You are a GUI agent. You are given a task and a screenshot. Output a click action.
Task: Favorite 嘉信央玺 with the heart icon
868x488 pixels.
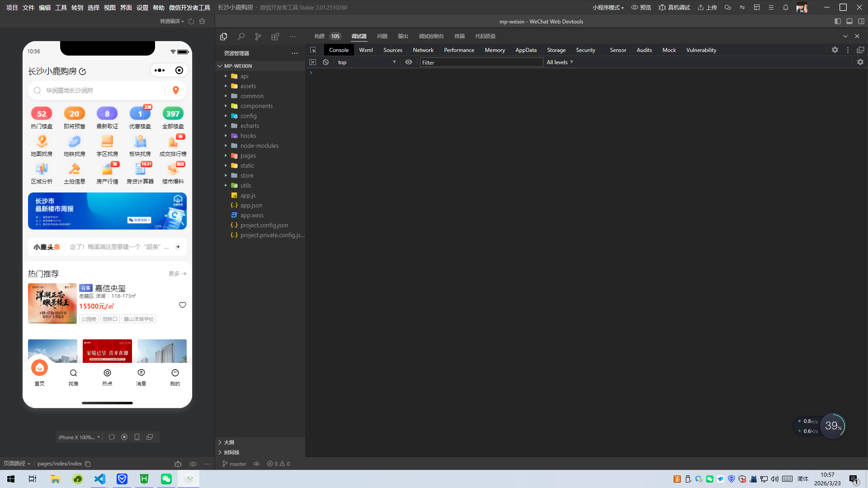[x=182, y=305]
